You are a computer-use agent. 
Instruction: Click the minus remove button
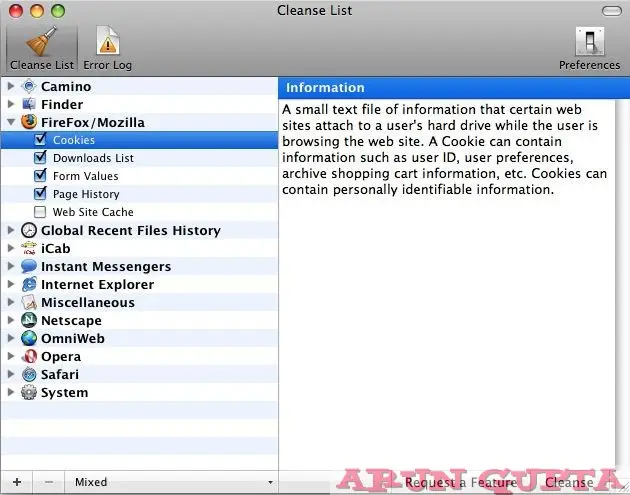coord(49,482)
